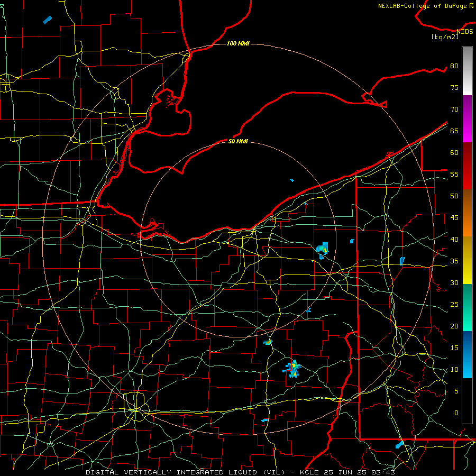
Task: Click the 70 value on the color scale
Action: [454, 109]
